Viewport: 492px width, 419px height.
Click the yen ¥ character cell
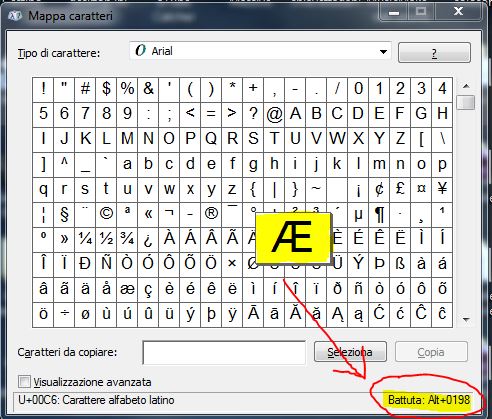point(442,189)
